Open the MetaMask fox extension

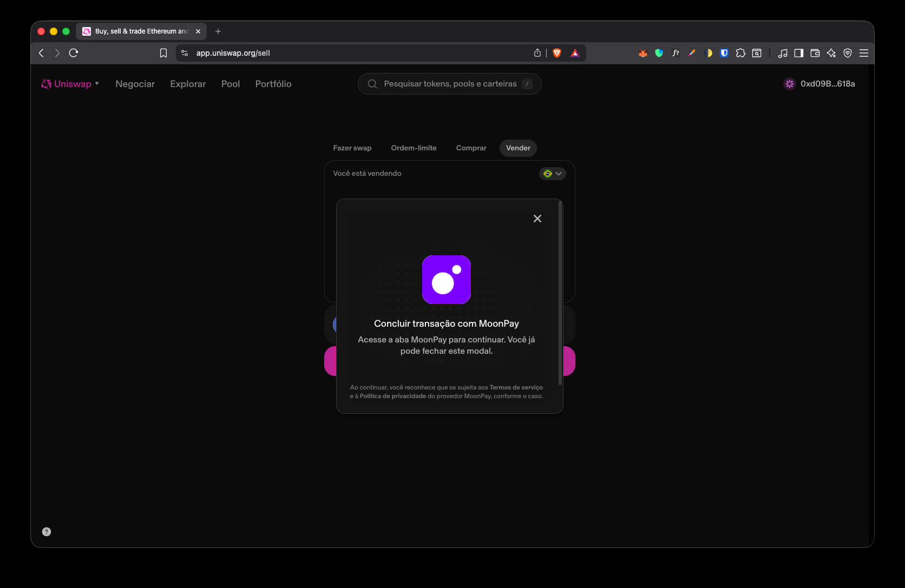(643, 53)
